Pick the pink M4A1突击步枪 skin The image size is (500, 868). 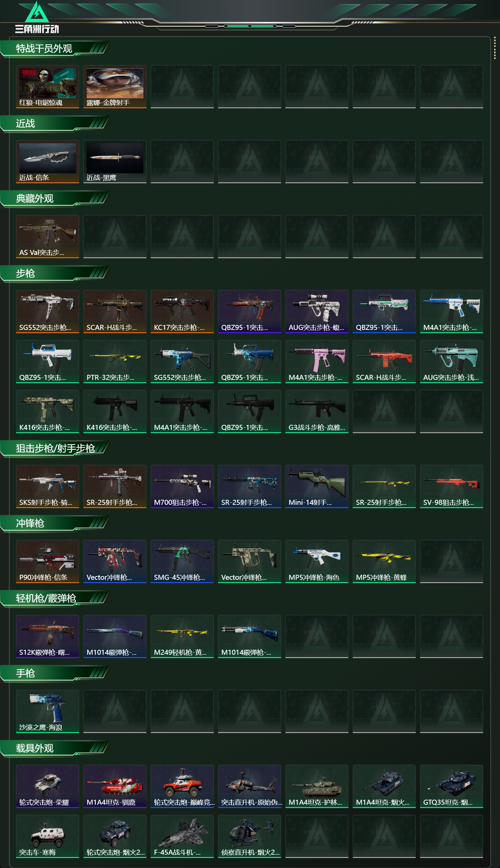[x=317, y=362]
